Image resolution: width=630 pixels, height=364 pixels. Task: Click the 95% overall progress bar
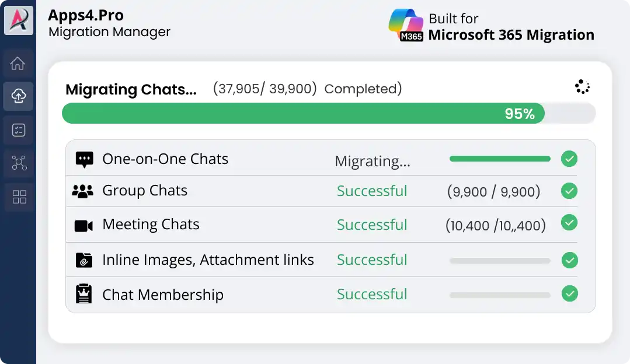(x=329, y=113)
